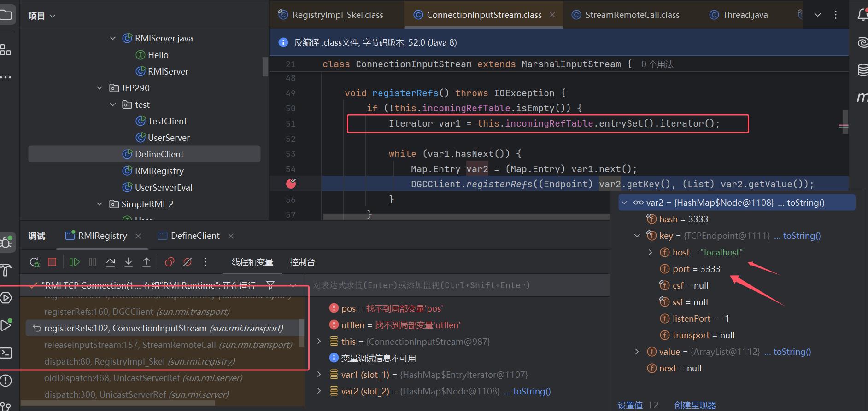Open the Maven tool window
This screenshot has height=411, width=868.
[862, 97]
